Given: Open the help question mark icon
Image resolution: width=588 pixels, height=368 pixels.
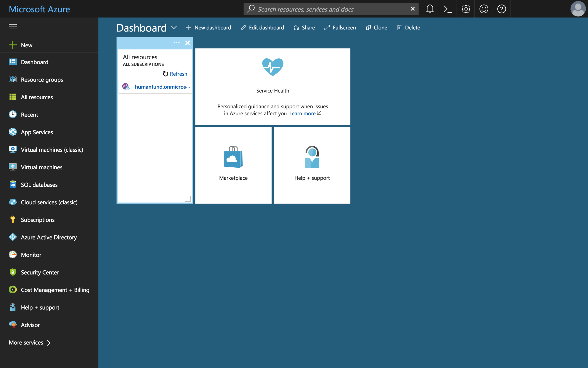Looking at the screenshot, I should coord(502,9).
